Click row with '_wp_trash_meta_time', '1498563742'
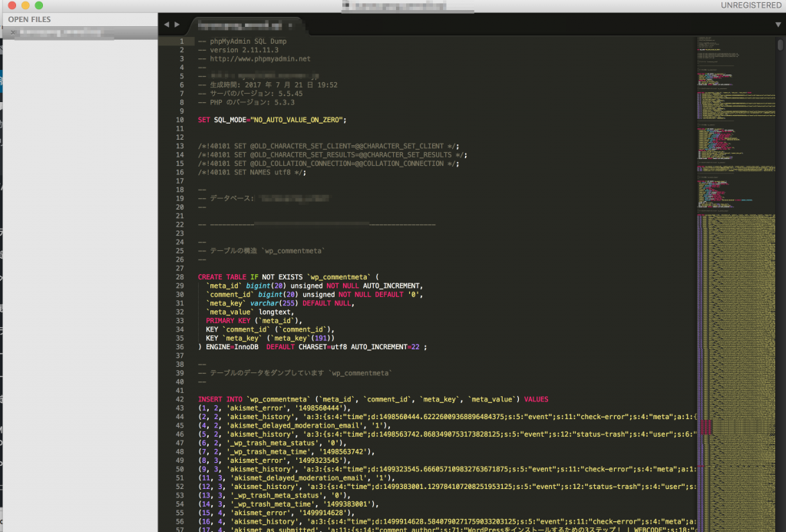The image size is (786, 532). point(286,451)
